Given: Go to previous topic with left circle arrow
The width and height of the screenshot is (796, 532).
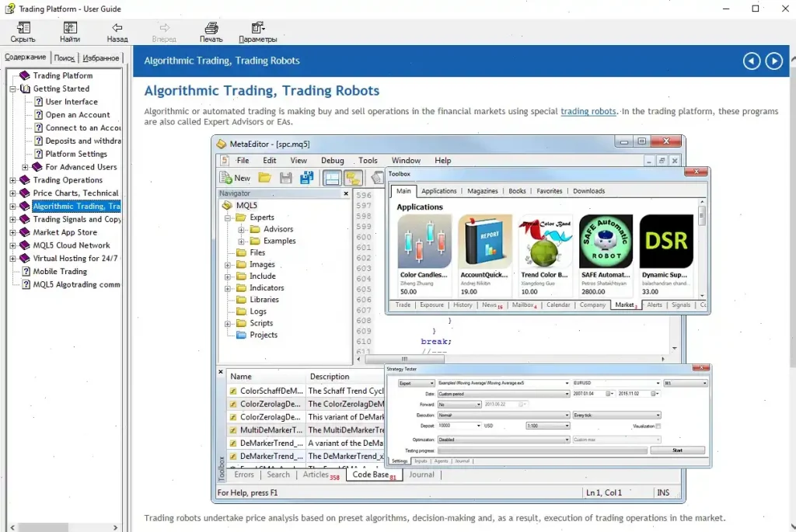Looking at the screenshot, I should tap(751, 61).
